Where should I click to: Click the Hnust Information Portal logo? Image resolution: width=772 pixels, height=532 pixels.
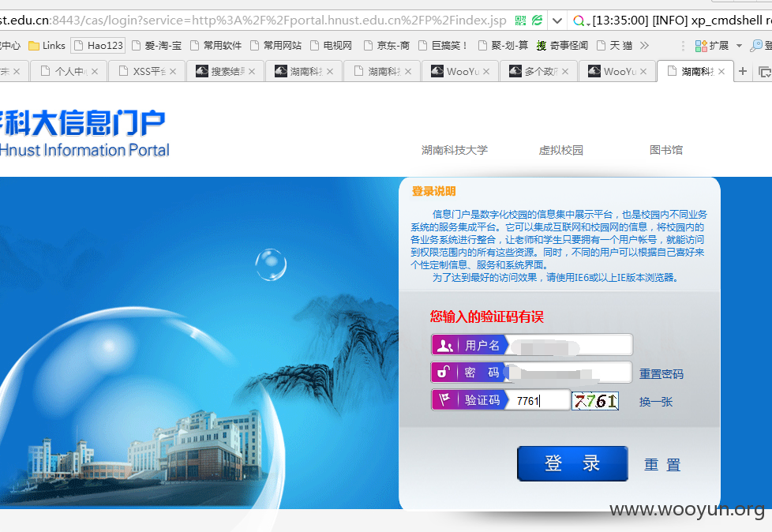(84, 134)
